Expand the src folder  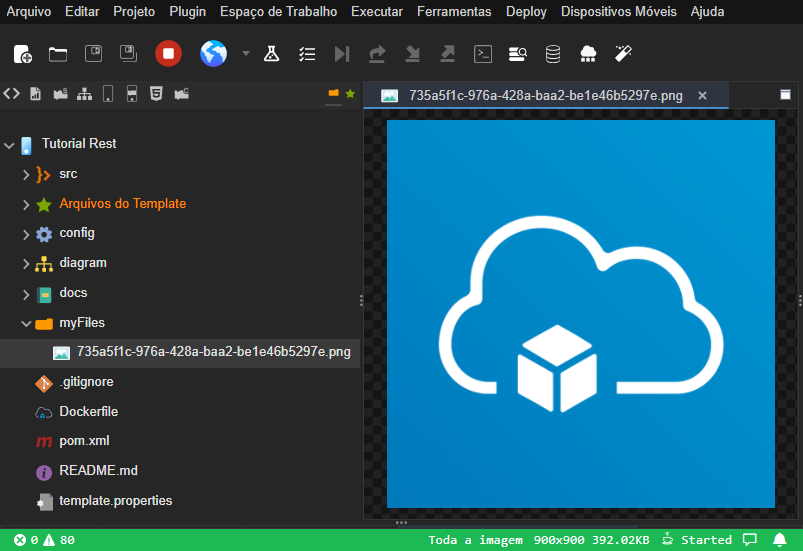26,175
